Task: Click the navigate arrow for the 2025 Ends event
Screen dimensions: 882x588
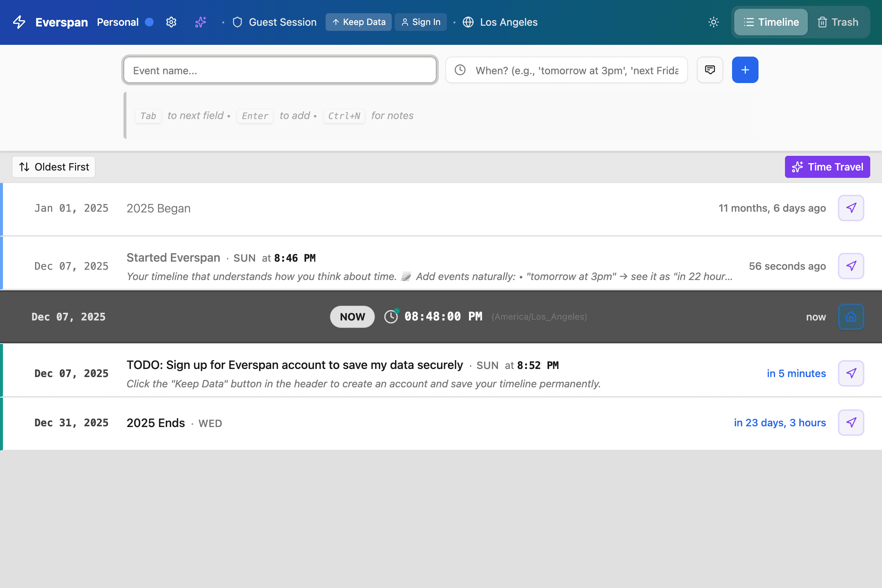Action: pos(850,423)
